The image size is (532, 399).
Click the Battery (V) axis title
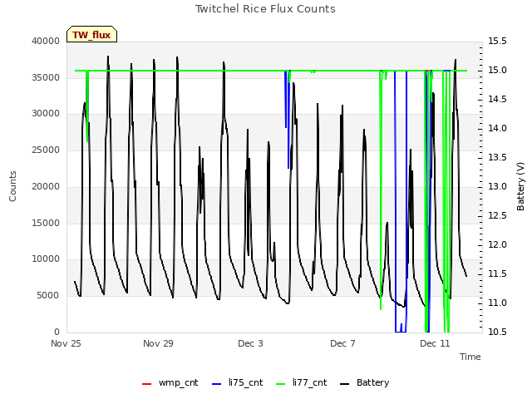[520, 186]
